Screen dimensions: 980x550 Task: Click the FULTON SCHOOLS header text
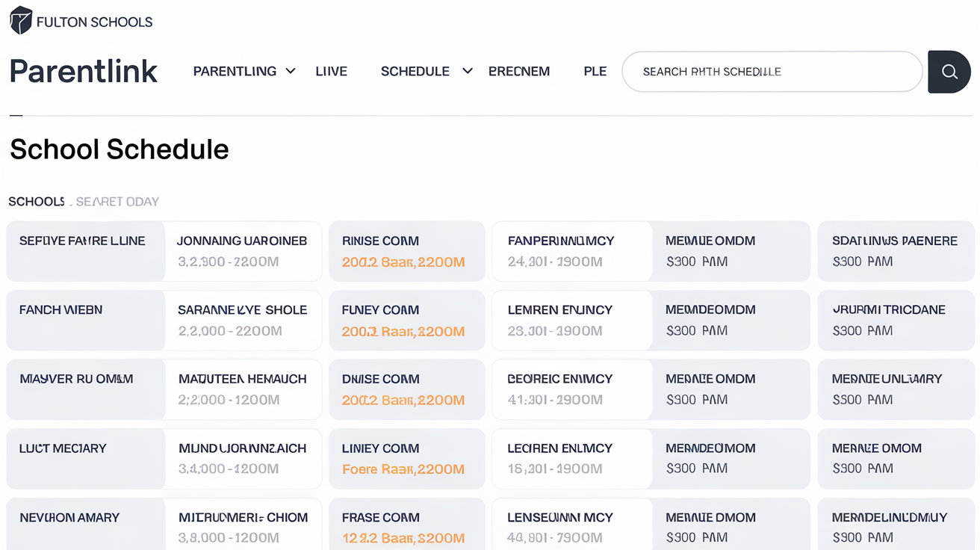click(94, 22)
